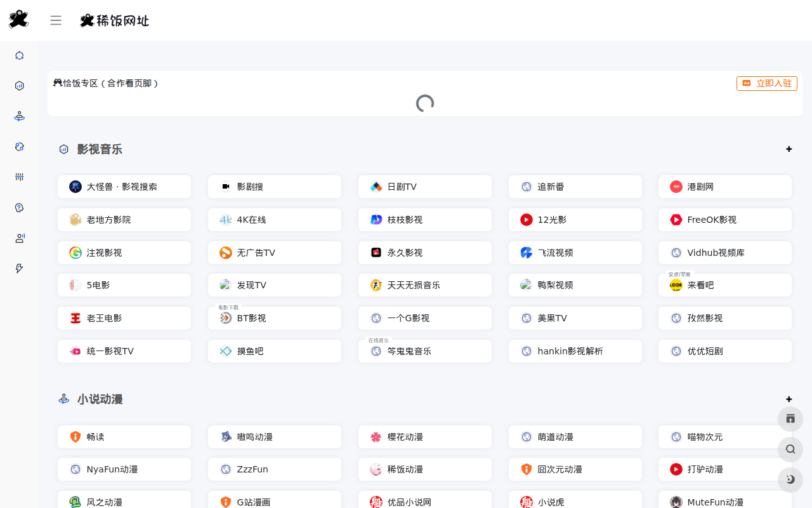Click the 摸鱼吧 card icon
This screenshot has height=508, width=812.
(226, 351)
